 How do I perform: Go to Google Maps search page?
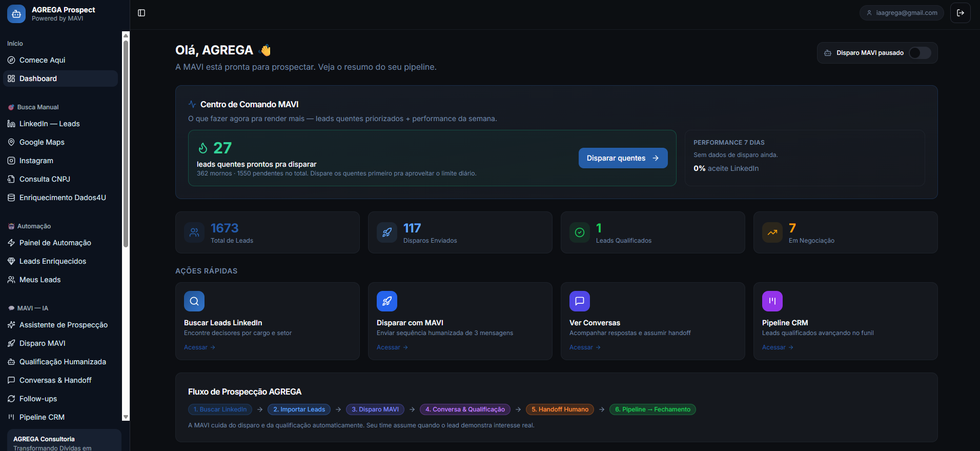click(60, 142)
